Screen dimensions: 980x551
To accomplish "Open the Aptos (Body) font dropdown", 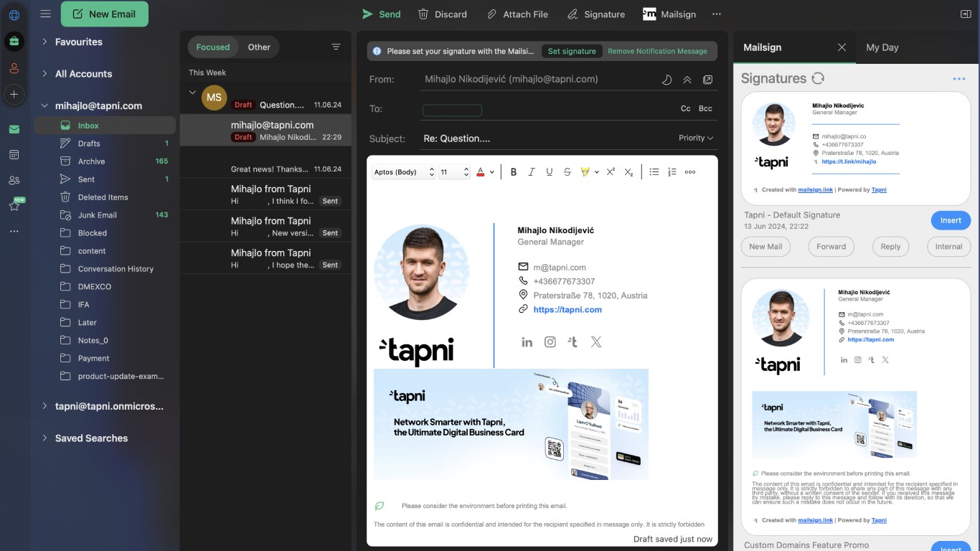I will [x=404, y=172].
